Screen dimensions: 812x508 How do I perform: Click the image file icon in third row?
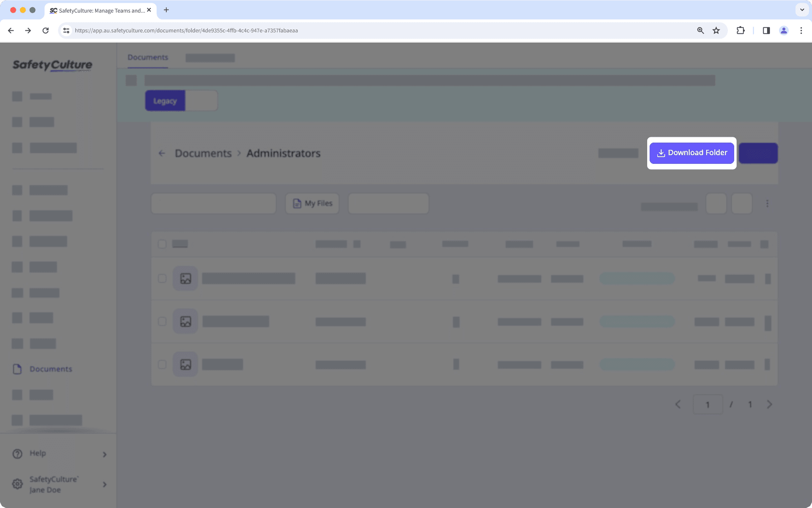tap(186, 364)
